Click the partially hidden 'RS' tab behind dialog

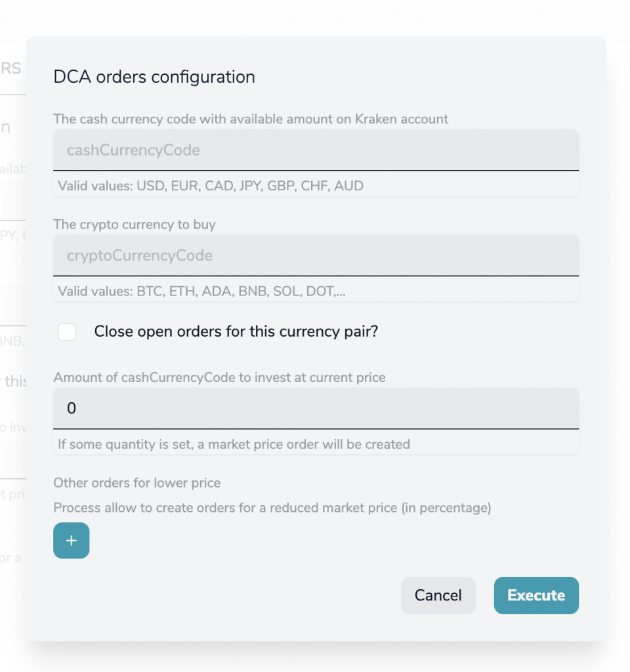pos(12,68)
